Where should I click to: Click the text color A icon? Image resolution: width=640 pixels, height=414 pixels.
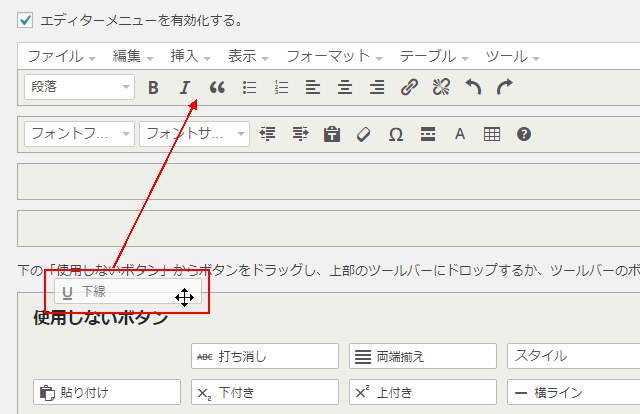click(460, 134)
